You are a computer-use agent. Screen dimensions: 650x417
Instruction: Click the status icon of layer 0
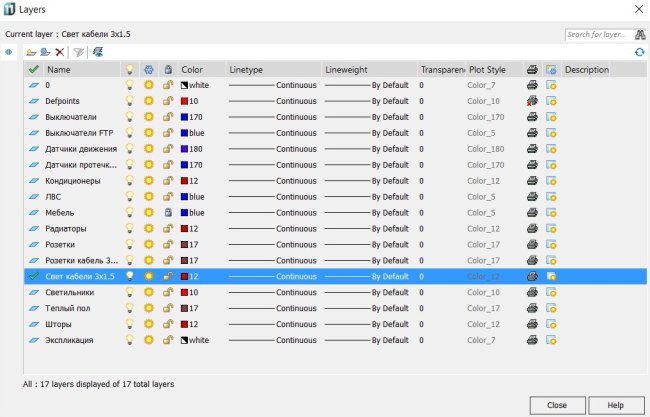click(x=33, y=85)
